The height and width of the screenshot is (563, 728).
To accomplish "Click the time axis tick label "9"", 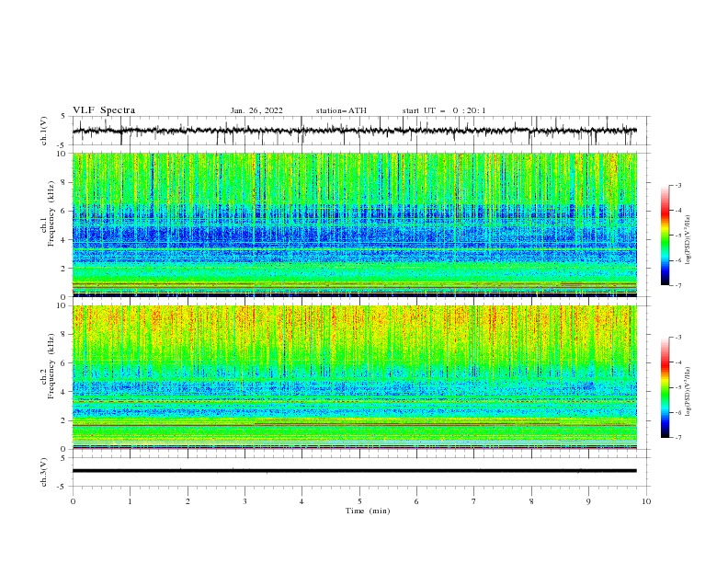I will click(588, 501).
